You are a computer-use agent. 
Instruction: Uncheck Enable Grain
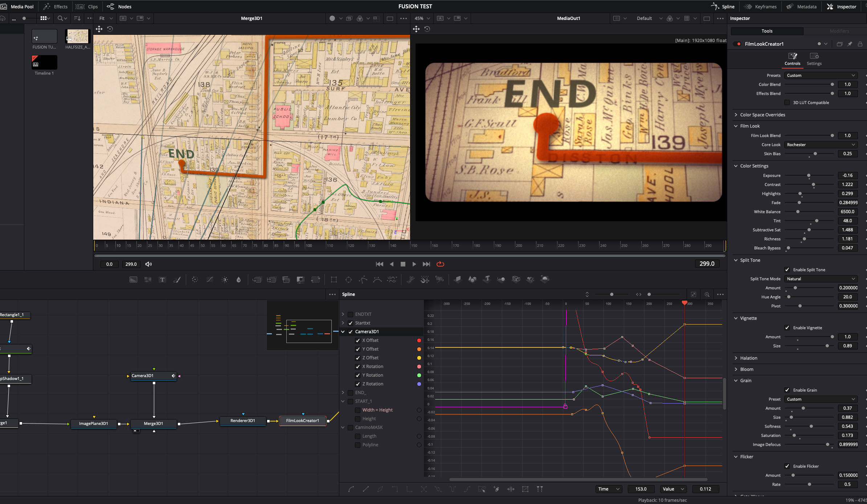[787, 390]
